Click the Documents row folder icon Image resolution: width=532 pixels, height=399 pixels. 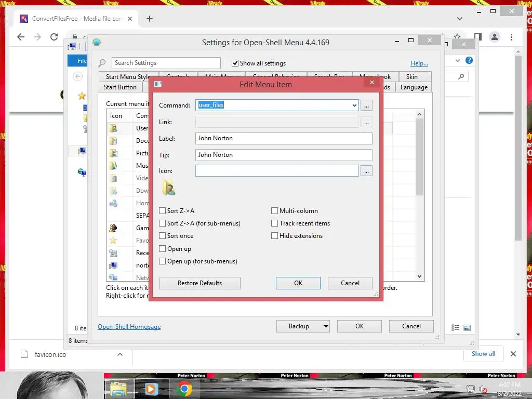[113, 141]
